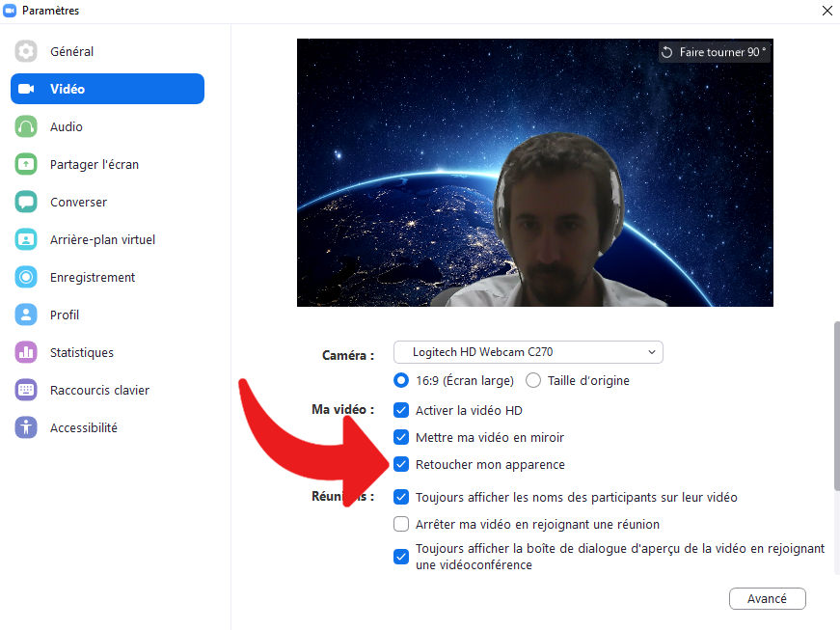This screenshot has width=840, height=630.
Task: Click the Raccourcis clavier keyboard icon
Action: [x=26, y=390]
